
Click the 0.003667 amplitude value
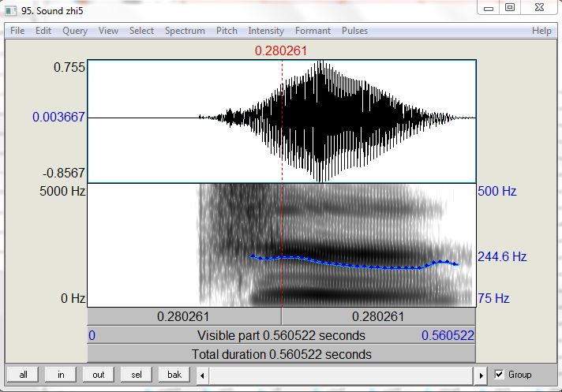(x=58, y=117)
